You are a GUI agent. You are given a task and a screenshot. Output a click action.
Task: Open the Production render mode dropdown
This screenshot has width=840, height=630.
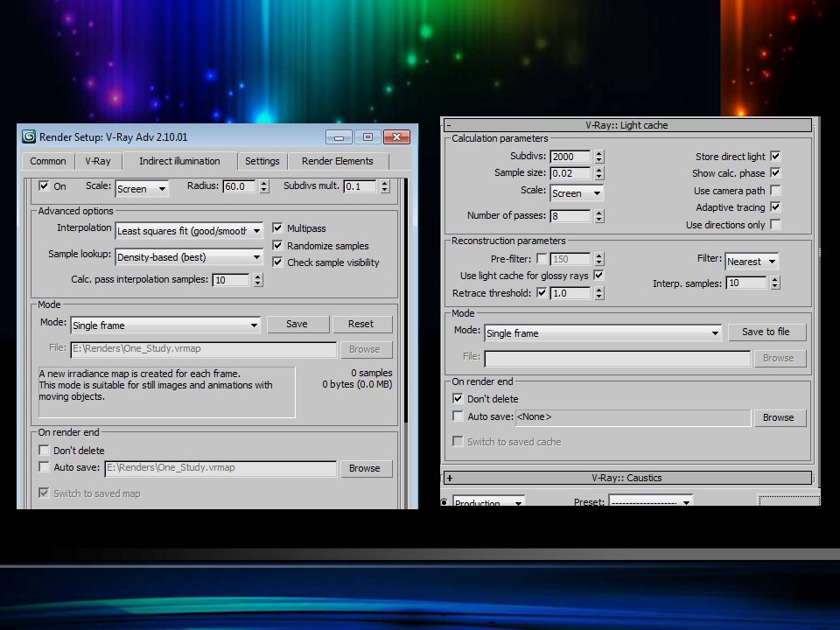point(488,502)
